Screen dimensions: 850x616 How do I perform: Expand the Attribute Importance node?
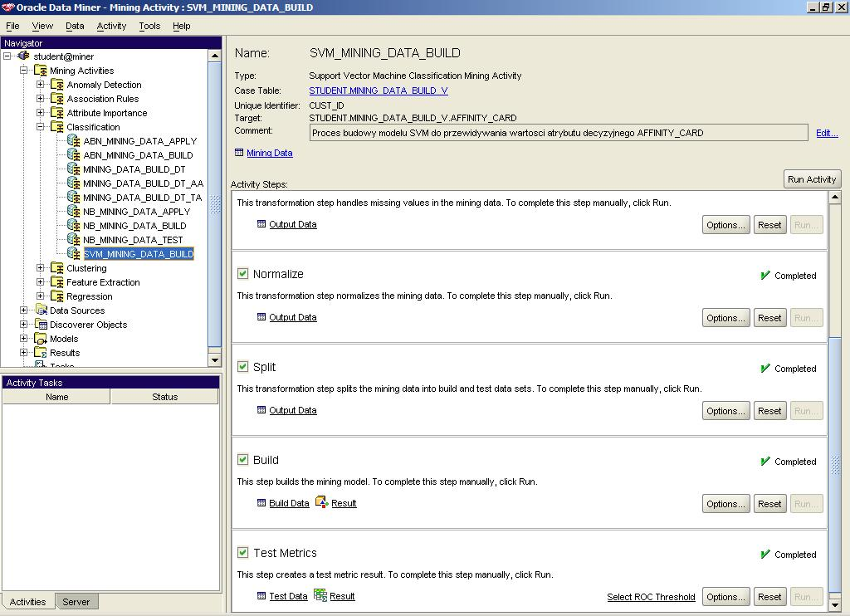click(x=40, y=112)
